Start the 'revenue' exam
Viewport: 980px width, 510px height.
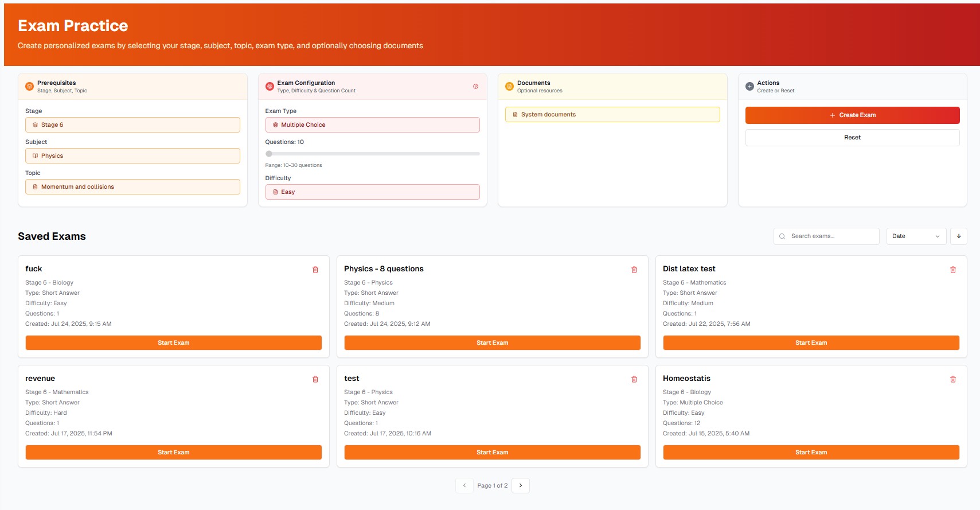[174, 452]
